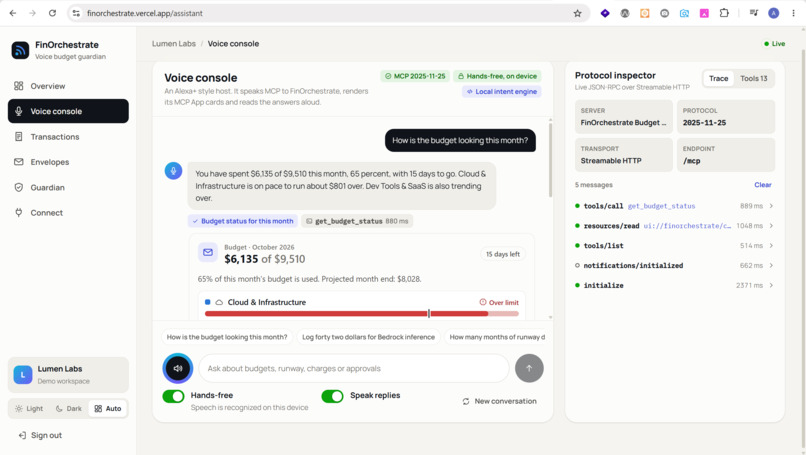This screenshot has width=806, height=455.
Task: Click the browser address bar URL
Action: click(144, 13)
